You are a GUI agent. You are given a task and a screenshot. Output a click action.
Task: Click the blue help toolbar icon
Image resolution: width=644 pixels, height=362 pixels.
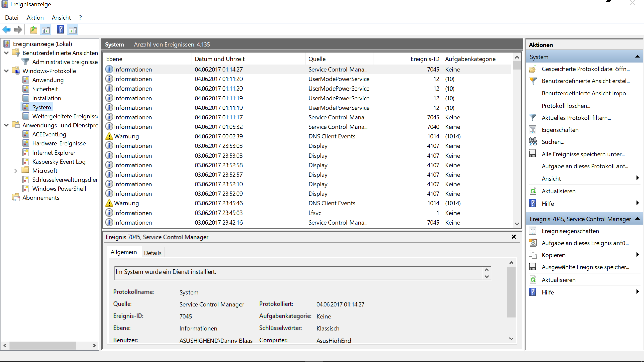(x=60, y=30)
